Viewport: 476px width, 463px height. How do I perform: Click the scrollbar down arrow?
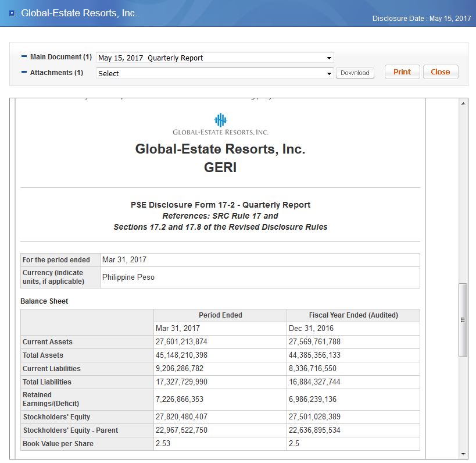pyautogui.click(x=463, y=454)
